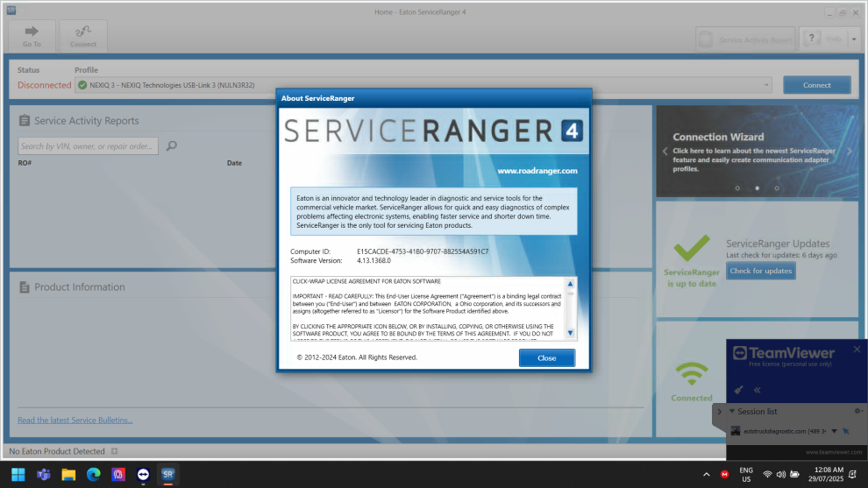Click the pink app icon in taskbar
868x488 pixels.
click(x=117, y=475)
